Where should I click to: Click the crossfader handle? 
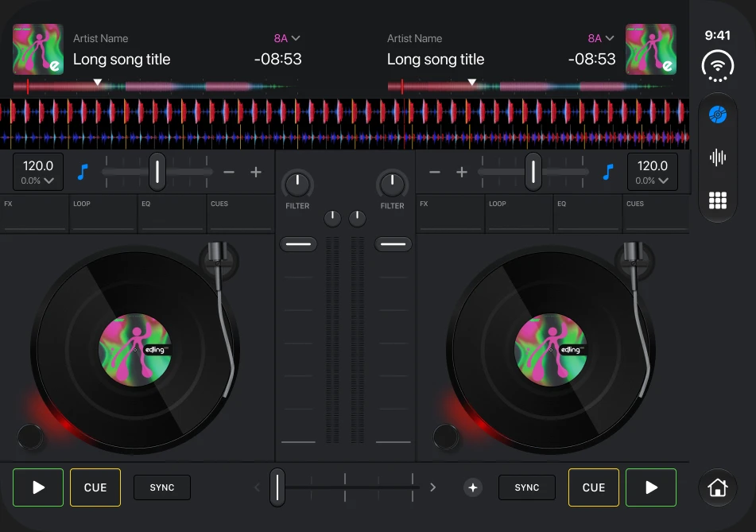click(x=277, y=487)
